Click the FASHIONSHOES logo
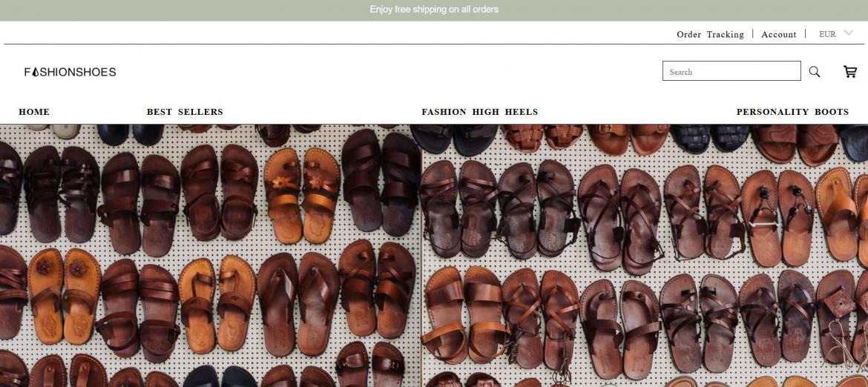 pos(70,72)
